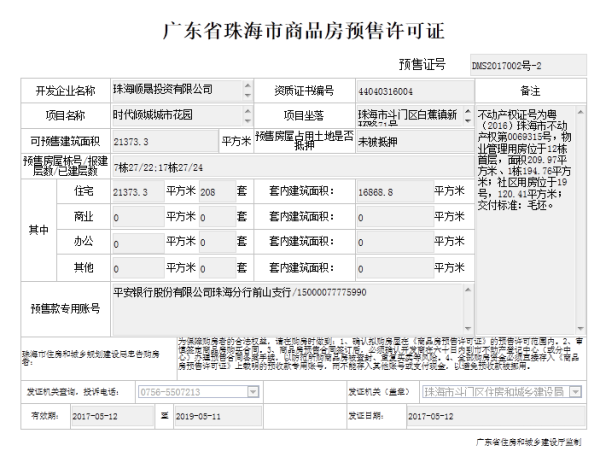This screenshot has height=451, width=600.
Task: Focus the 可预售建筑面积 field
Action: coord(160,141)
